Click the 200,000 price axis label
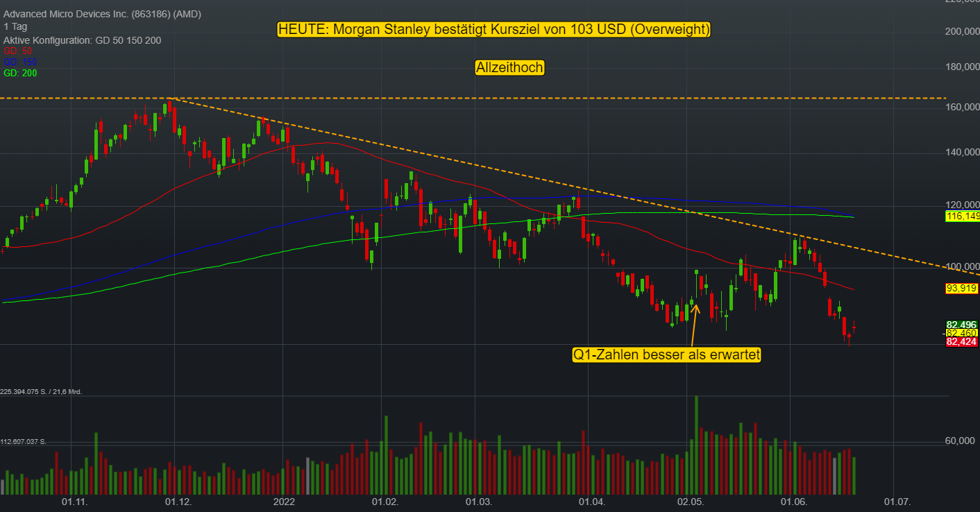The height and width of the screenshot is (512, 980). point(963,32)
